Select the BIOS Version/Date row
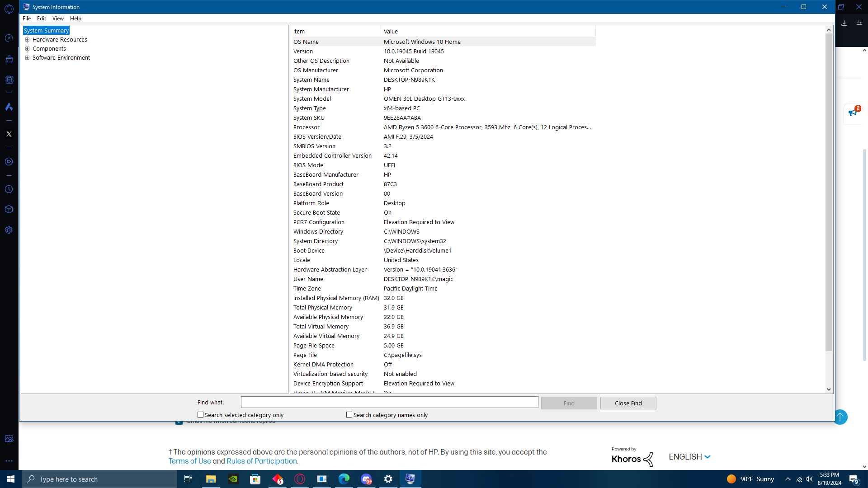Image resolution: width=868 pixels, height=488 pixels. (443, 137)
